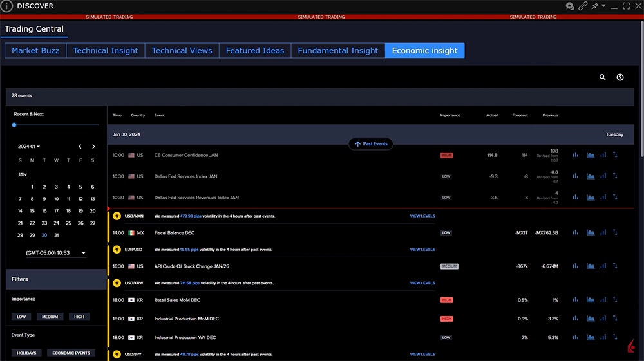Click the USD/MXN volatility lightbulb icon
The image size is (644, 361).
117,216
